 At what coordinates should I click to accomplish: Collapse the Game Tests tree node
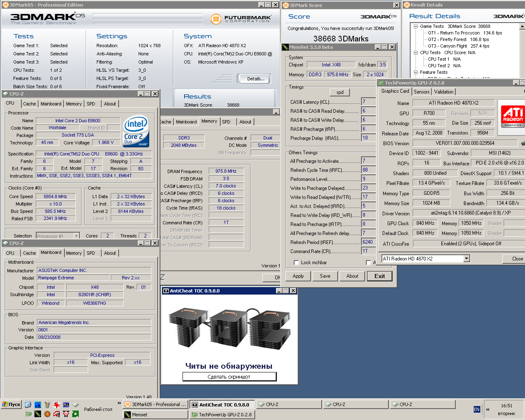tap(415, 26)
